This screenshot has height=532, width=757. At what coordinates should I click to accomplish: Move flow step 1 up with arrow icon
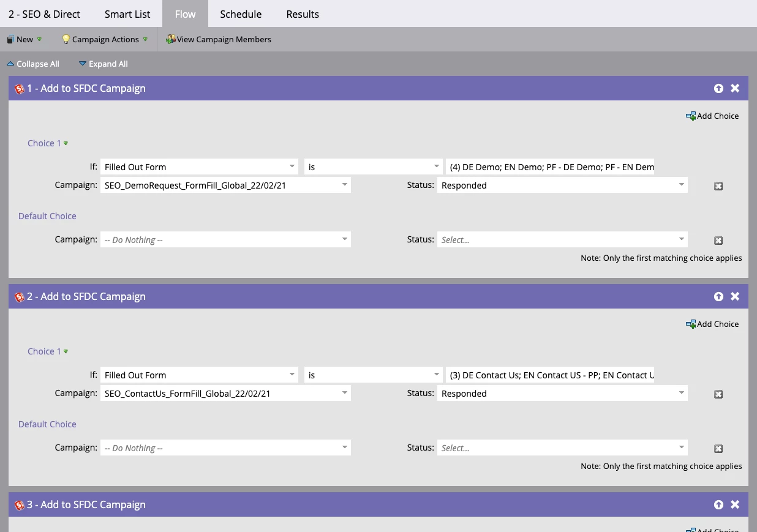[718, 88]
